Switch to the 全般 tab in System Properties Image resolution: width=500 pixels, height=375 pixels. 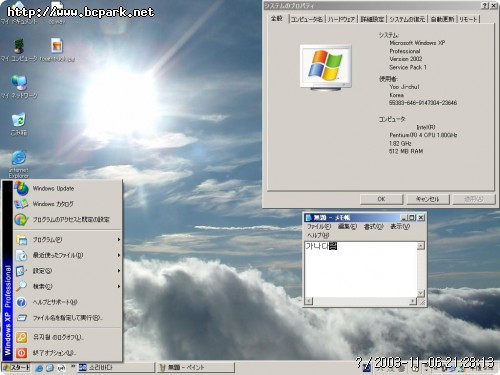pyautogui.click(x=277, y=19)
